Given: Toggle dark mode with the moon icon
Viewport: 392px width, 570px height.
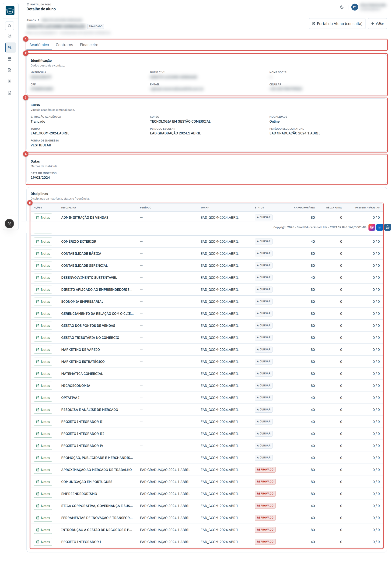Looking at the screenshot, I should coord(342,7).
